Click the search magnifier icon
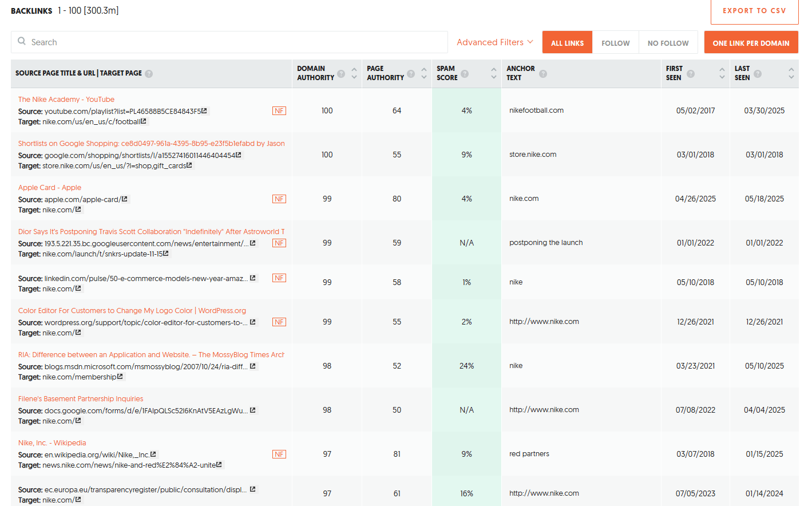The width and height of the screenshot is (812, 506). [x=22, y=41]
